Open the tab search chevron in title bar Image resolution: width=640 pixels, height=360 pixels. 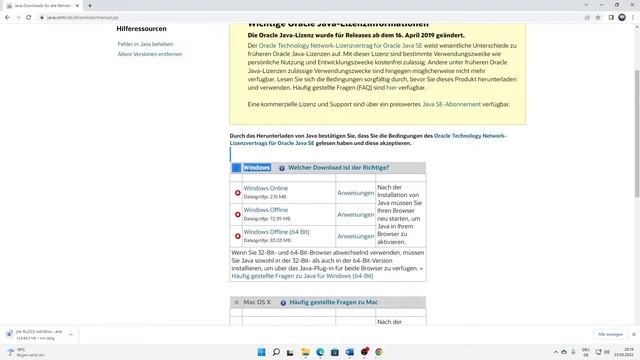click(586, 5)
